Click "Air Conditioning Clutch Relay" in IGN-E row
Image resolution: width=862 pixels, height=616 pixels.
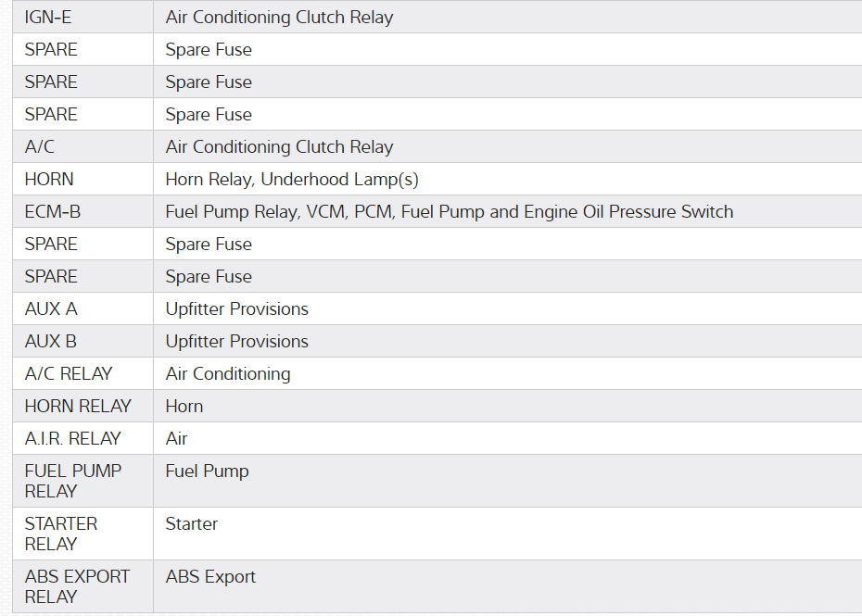[x=279, y=18]
